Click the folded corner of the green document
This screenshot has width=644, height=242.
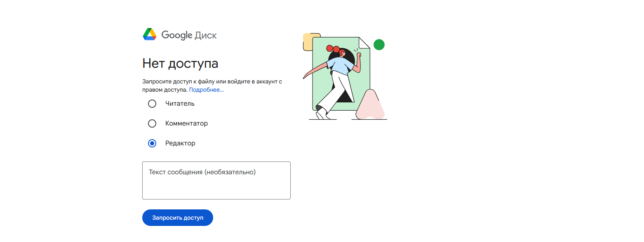point(364,43)
